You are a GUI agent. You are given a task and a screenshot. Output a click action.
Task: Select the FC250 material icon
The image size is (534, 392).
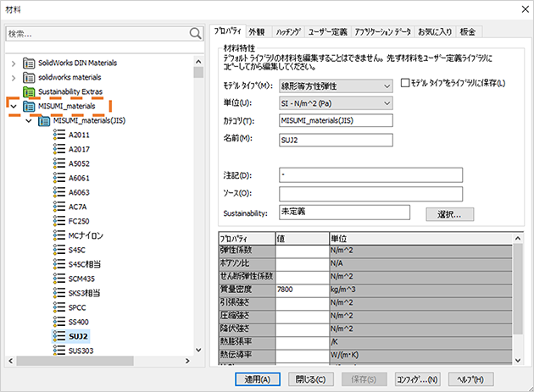coord(58,220)
